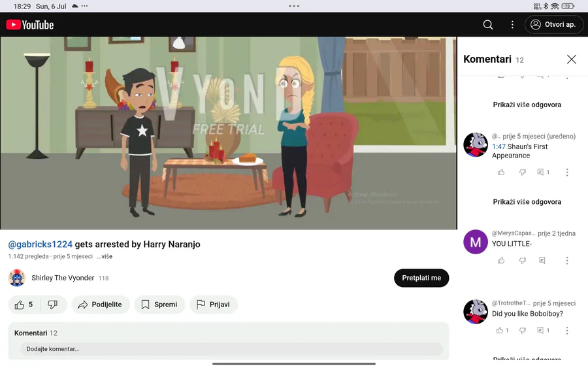
Task: Open options for Shaun's First Appearance comment
Action: 567,172
